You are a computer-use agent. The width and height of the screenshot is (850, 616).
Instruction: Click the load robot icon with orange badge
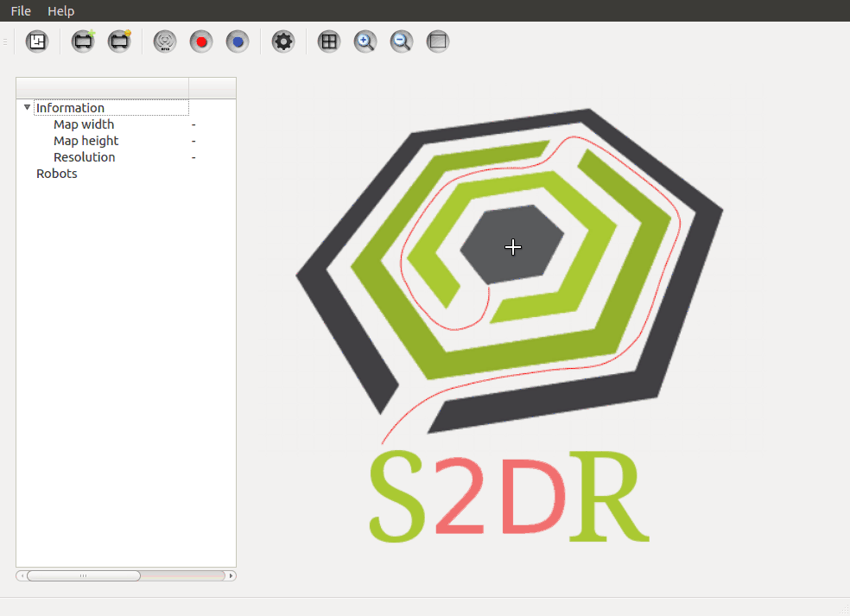tap(119, 41)
